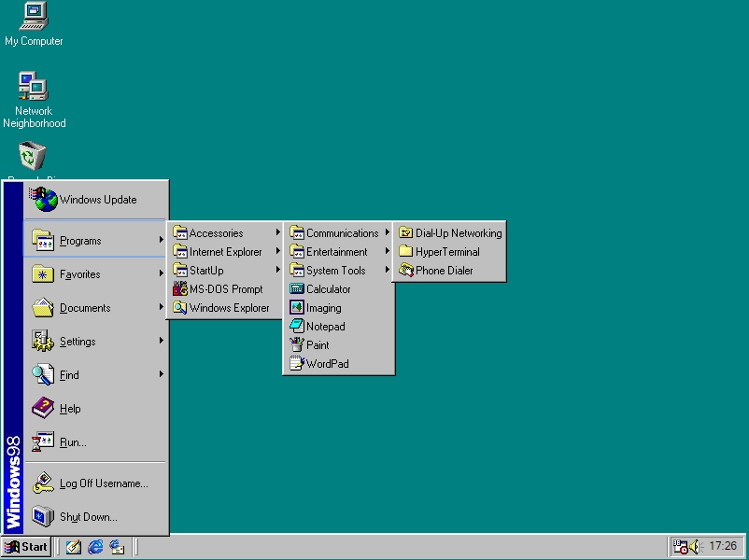Open MS-DOS Prompt
Viewport: 749px width, 560px height.
(x=224, y=288)
